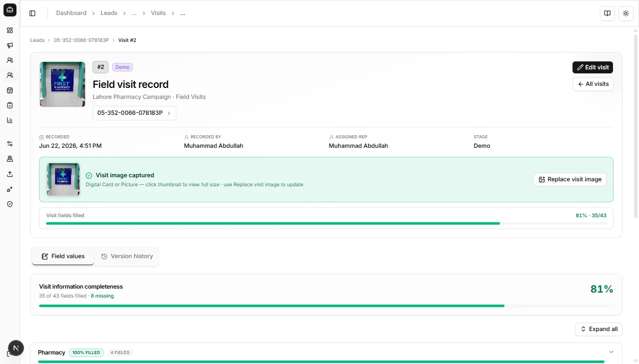Screen dimensions: 639x364
Task: Expand the Pharmacy section chevron
Action: click(611, 353)
